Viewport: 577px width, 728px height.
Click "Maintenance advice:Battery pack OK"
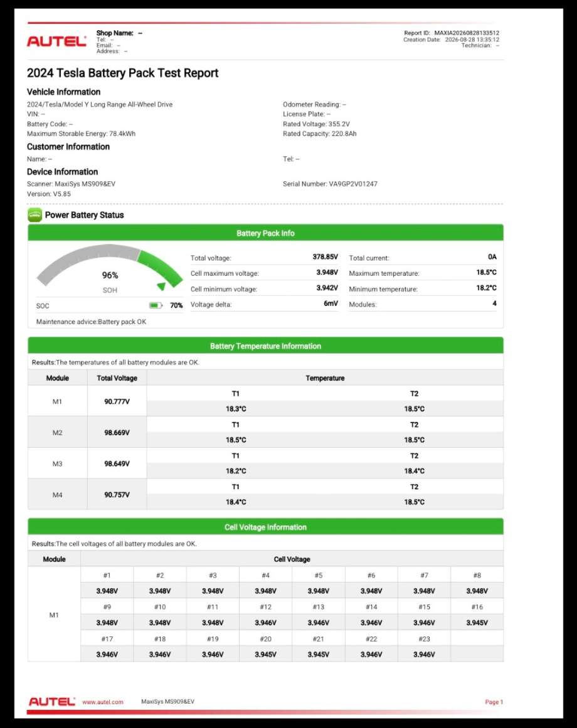[x=91, y=322]
